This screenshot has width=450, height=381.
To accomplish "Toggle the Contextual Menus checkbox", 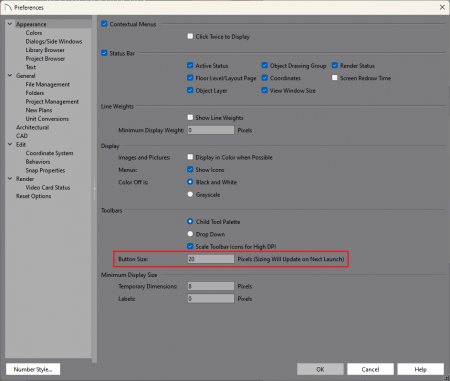I will [x=104, y=24].
